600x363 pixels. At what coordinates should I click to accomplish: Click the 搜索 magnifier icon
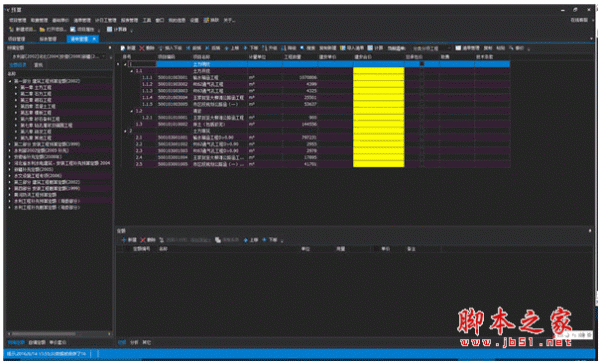click(302, 48)
